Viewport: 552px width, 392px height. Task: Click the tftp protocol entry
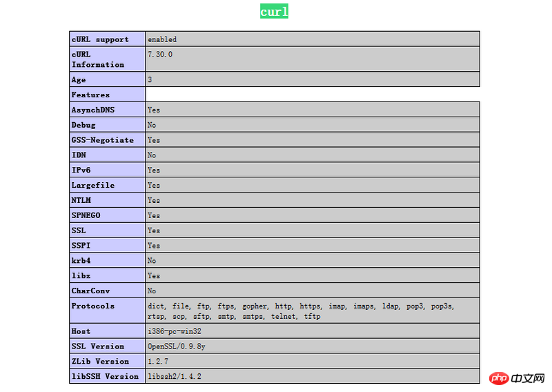click(x=313, y=316)
